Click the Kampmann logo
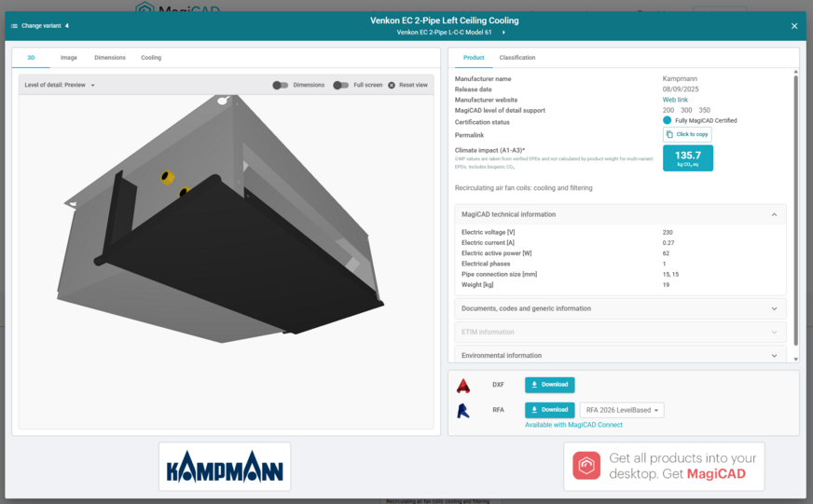Image resolution: width=813 pixels, height=504 pixels. click(x=225, y=467)
